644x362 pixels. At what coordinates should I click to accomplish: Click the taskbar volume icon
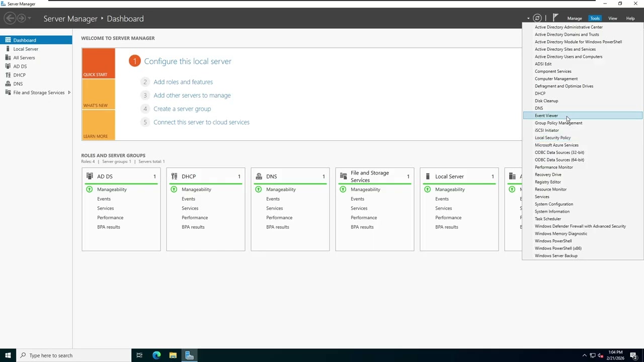(601, 355)
